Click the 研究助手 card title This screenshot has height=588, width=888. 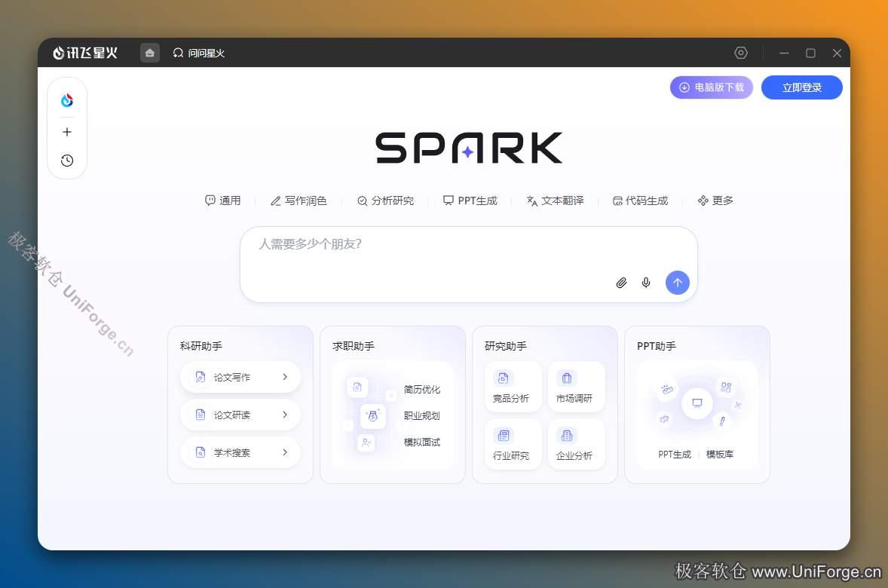pyautogui.click(x=506, y=346)
